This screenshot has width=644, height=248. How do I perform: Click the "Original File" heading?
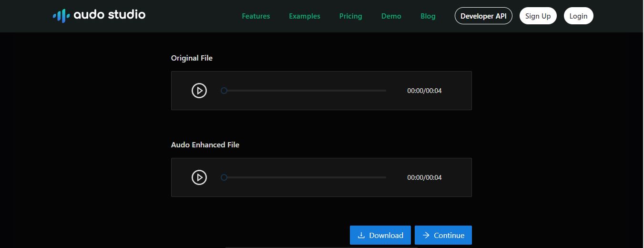coord(192,58)
